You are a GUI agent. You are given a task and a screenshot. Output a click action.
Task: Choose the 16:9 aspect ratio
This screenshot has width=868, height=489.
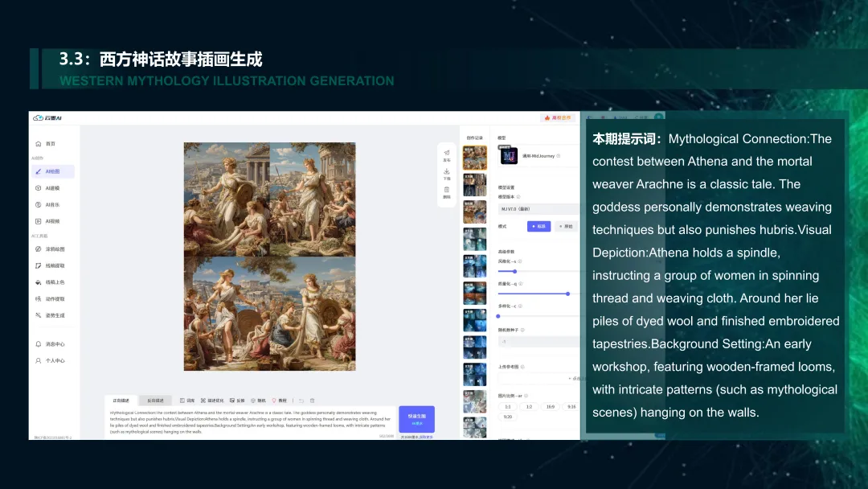point(551,407)
